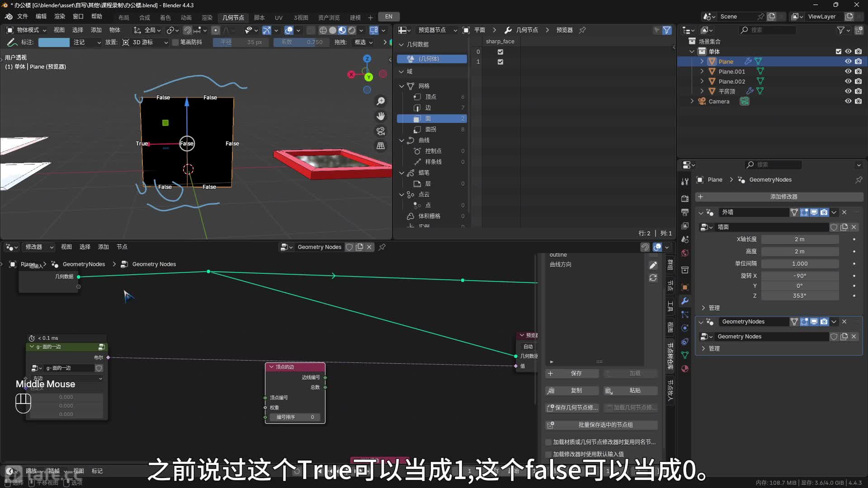
Task: Switch perspective/orthographic grid icon
Action: tap(381, 145)
